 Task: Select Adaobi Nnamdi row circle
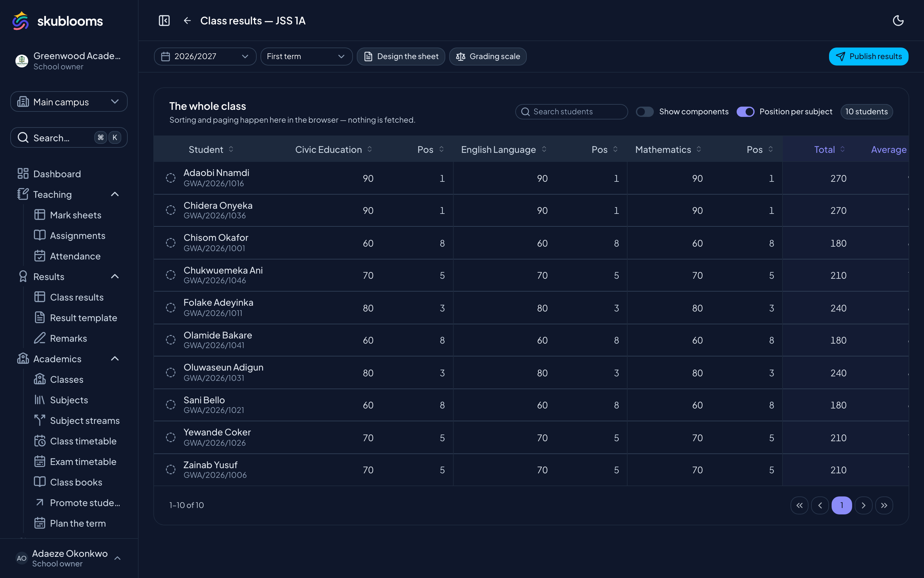pyautogui.click(x=171, y=178)
